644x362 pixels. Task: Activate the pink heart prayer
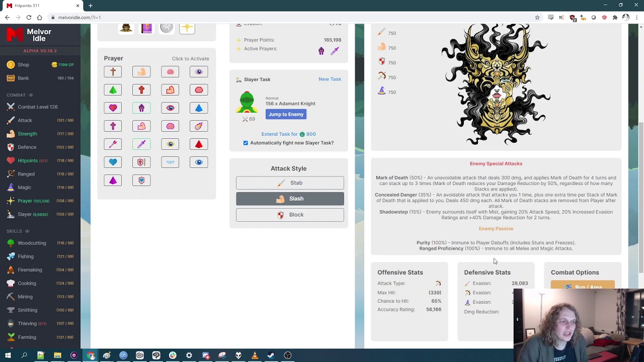tap(113, 108)
